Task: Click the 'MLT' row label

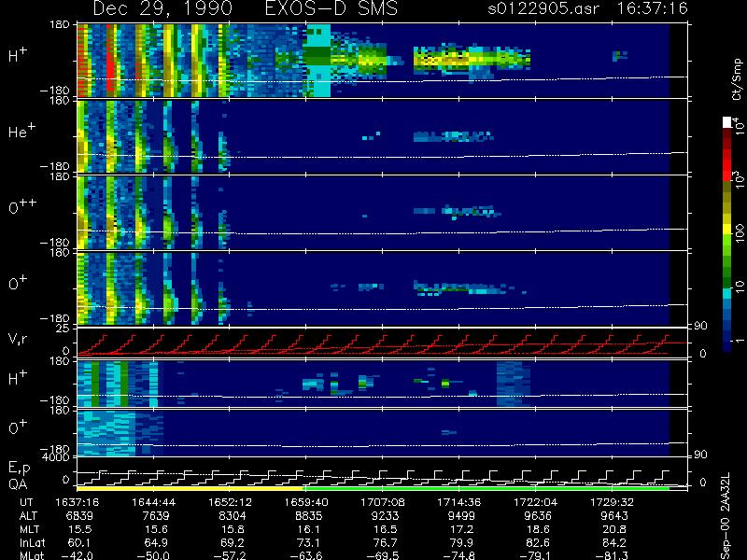Action: tap(29, 529)
